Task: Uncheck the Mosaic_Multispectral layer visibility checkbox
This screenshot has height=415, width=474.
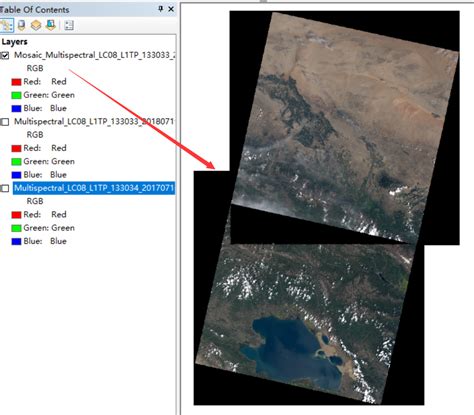Action: coord(5,55)
